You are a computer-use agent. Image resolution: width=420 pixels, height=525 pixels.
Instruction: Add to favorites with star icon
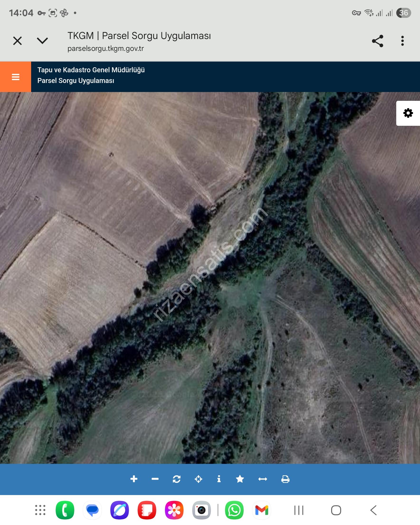pos(240,479)
